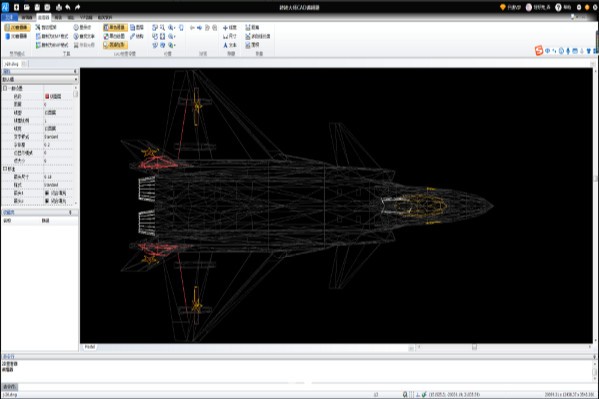Toggle the highlighted 2D wireframe mode button
This screenshot has height=399, width=599.
click(17, 28)
